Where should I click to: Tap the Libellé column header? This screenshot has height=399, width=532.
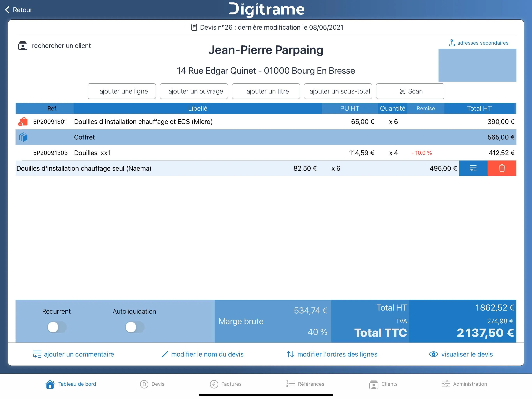click(x=198, y=108)
